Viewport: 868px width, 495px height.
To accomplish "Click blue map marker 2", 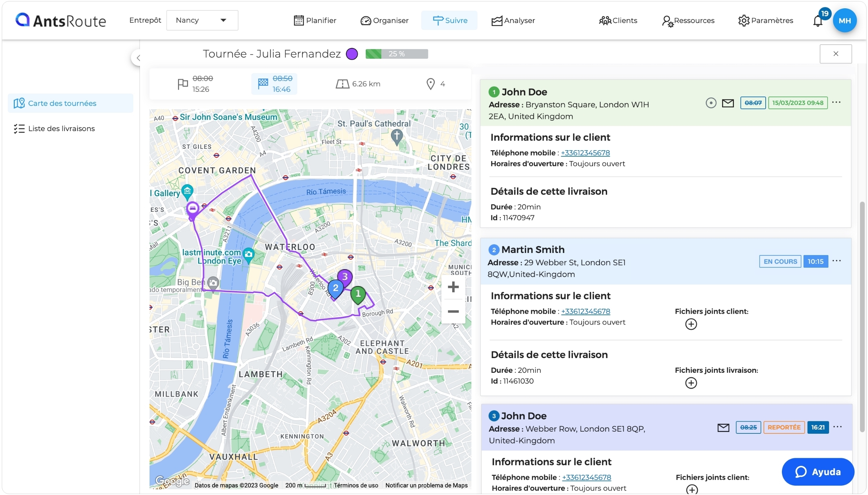I will [x=335, y=289].
